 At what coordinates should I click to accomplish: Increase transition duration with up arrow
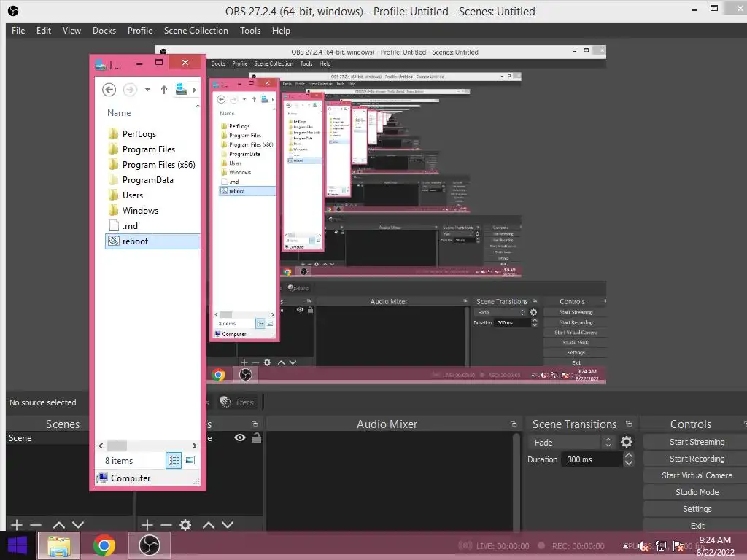[629, 455]
